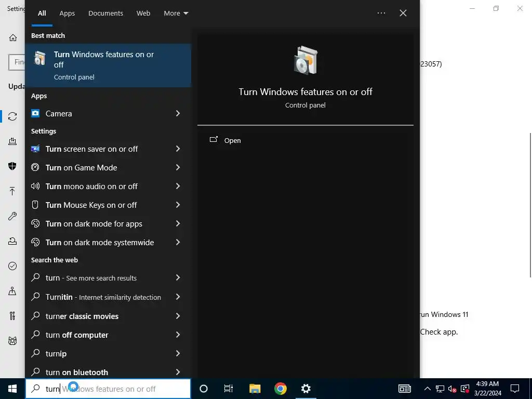Viewport: 532px width, 399px height.
Task: Click the clock showing 4:39 AM
Action: click(487, 384)
